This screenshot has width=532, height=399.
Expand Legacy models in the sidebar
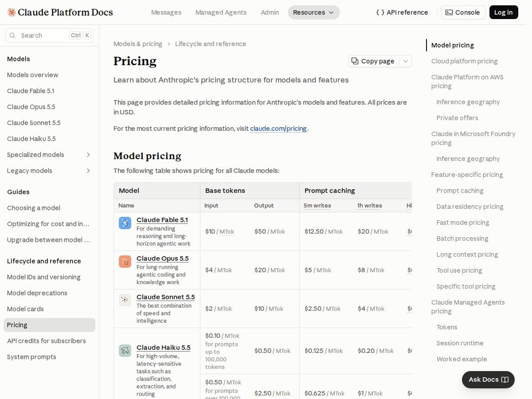[88, 171]
